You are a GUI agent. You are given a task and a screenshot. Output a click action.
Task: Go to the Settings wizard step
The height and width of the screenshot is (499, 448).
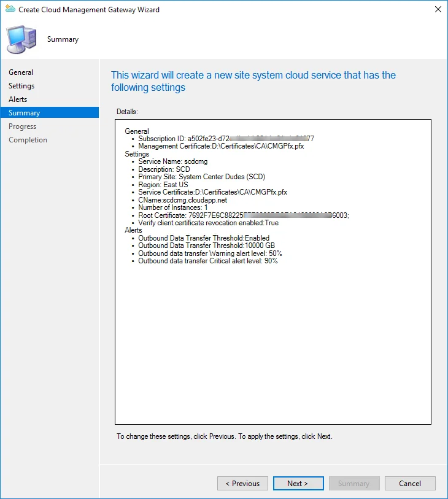click(x=21, y=86)
